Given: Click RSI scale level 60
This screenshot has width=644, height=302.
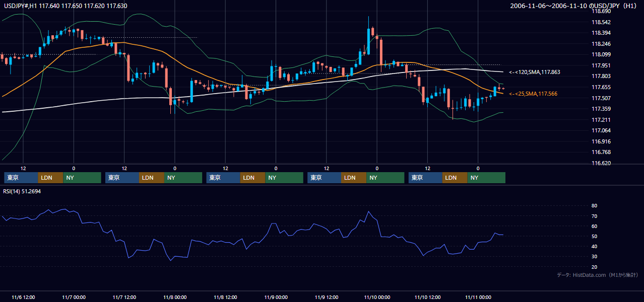Looking at the screenshot, I should (595, 226).
